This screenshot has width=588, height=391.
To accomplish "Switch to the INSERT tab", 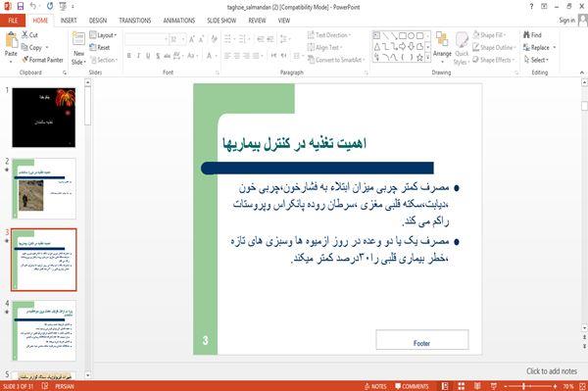I will (69, 21).
